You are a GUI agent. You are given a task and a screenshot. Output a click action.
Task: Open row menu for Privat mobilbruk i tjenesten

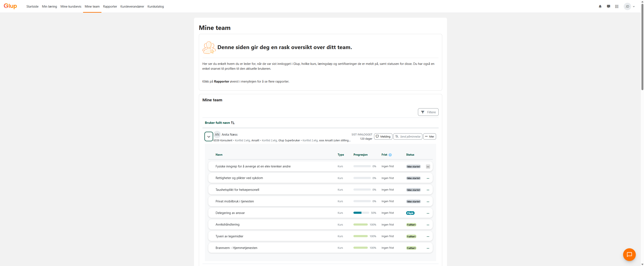428,202
